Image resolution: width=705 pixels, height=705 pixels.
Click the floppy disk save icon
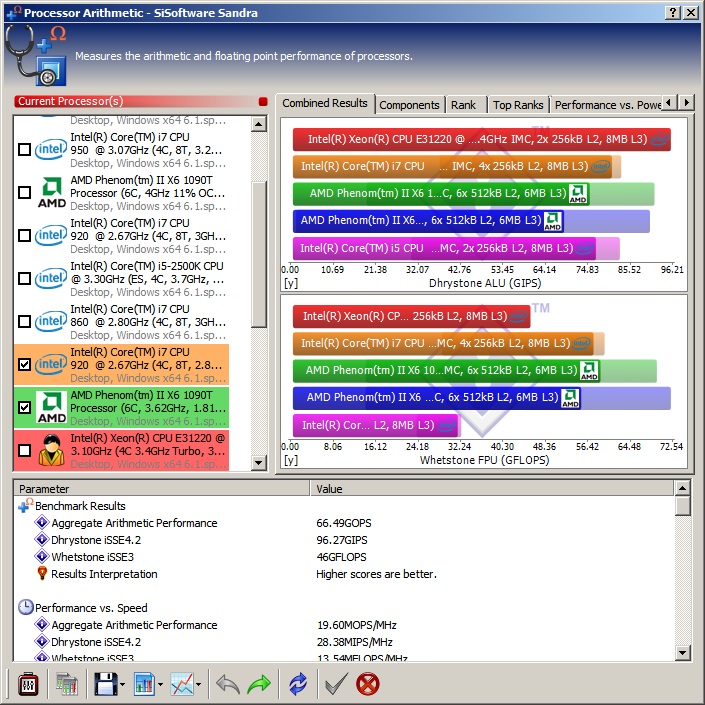[x=106, y=684]
